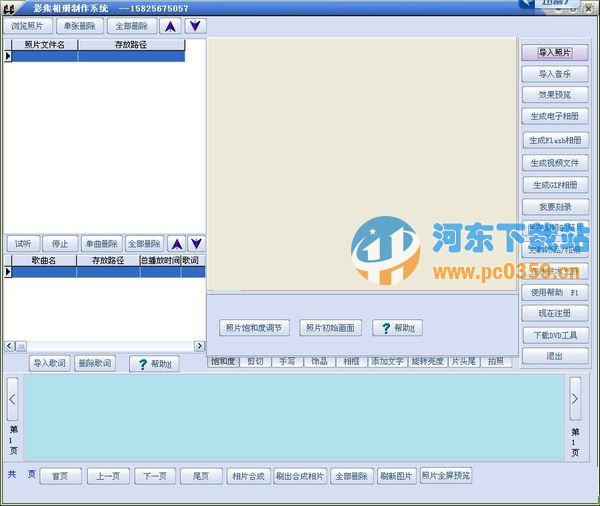The height and width of the screenshot is (506, 600).
Task: Open the 饰品 tab
Action: point(320,361)
